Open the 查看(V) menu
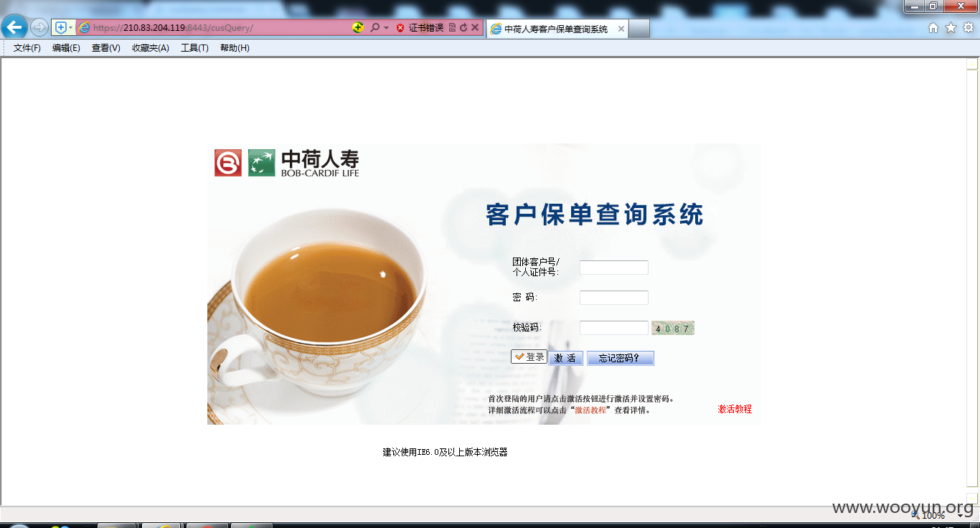 [x=105, y=48]
